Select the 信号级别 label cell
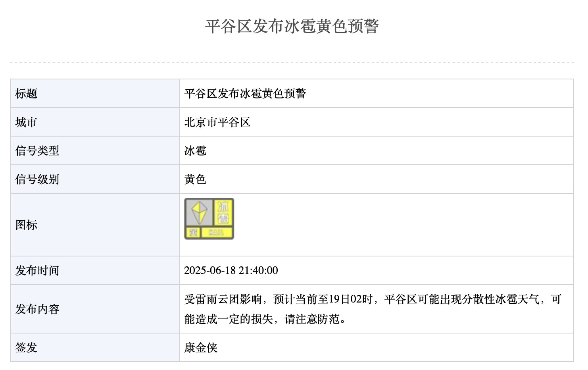 click(95, 179)
